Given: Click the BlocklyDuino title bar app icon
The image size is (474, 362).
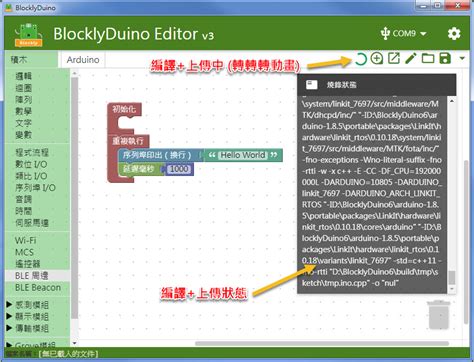Looking at the screenshot, I should 9,7.
